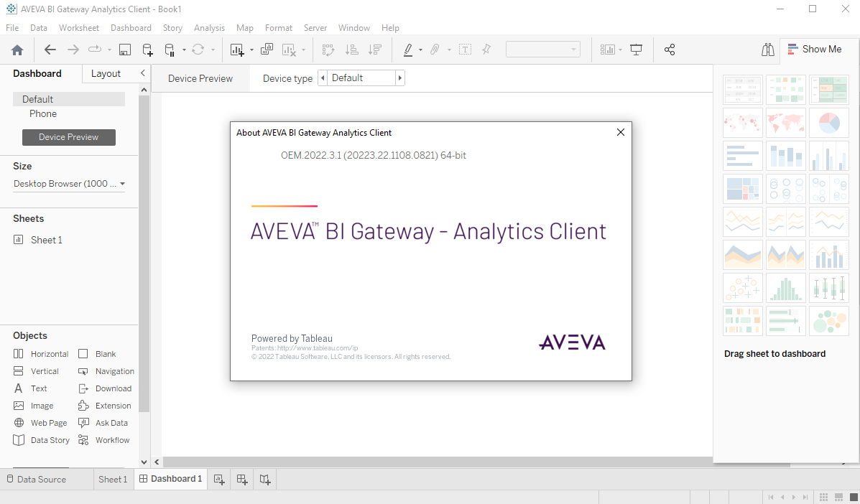Image resolution: width=860 pixels, height=504 pixels.
Task: Add an Extension object
Action: click(105, 406)
